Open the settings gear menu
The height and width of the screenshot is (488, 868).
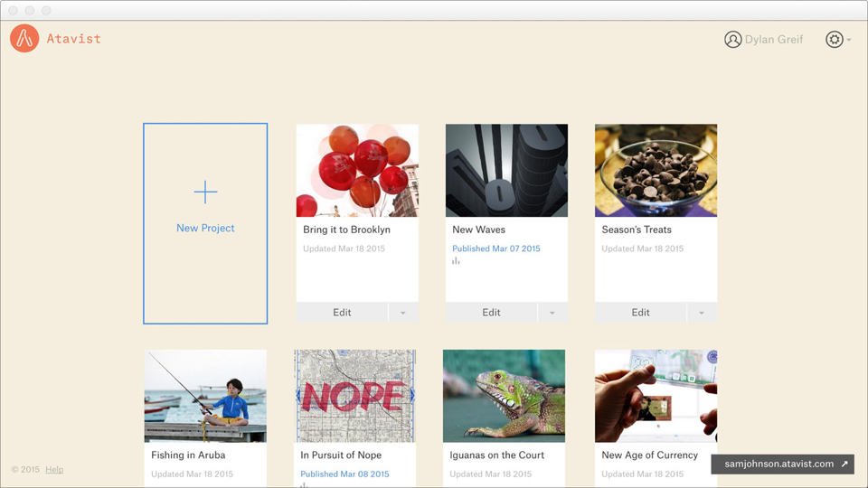(x=835, y=40)
